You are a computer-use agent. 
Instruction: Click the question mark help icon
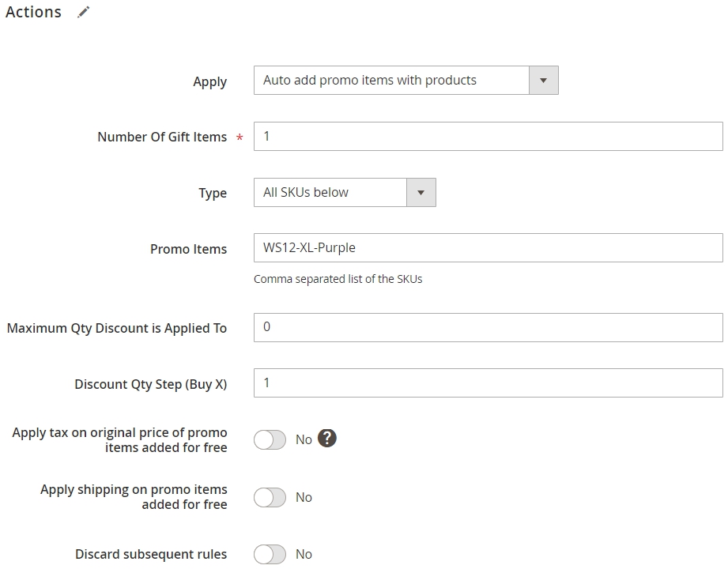(x=327, y=438)
